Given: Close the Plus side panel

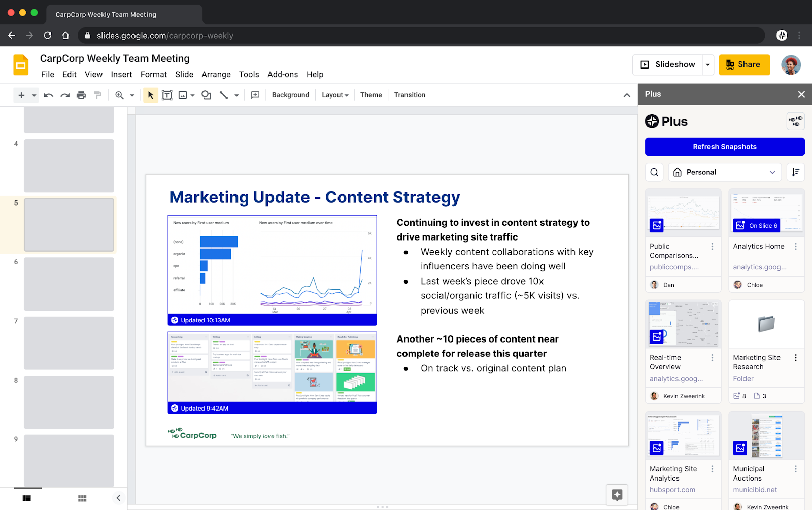Looking at the screenshot, I should coord(801,94).
